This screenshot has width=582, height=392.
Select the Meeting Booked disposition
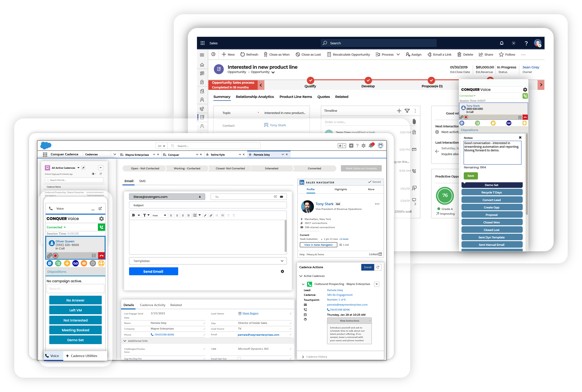click(x=76, y=330)
